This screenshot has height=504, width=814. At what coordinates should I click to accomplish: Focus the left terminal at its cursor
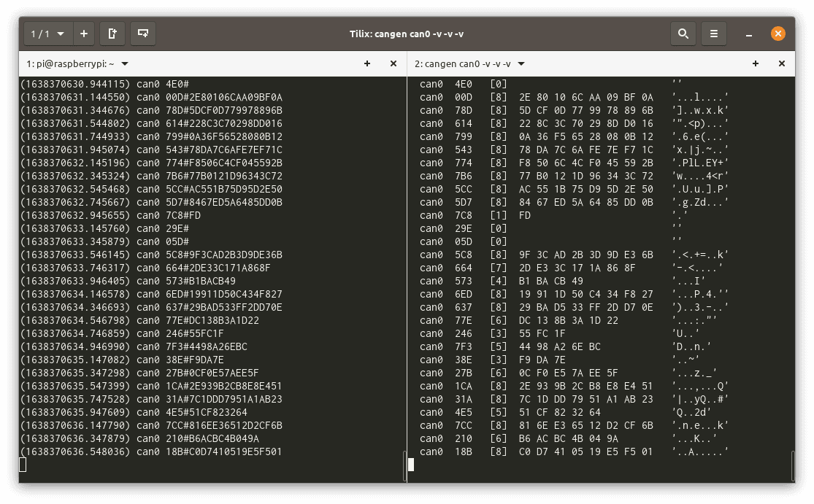23,465
